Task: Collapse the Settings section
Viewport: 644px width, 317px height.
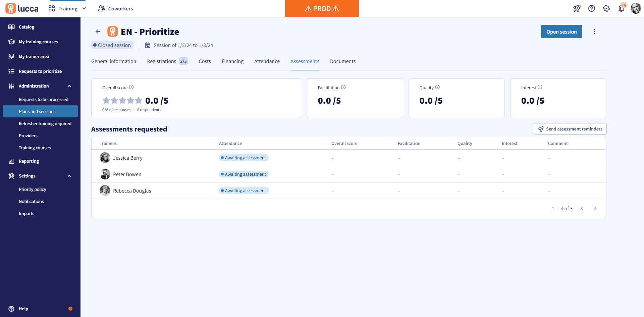Action: click(40, 176)
